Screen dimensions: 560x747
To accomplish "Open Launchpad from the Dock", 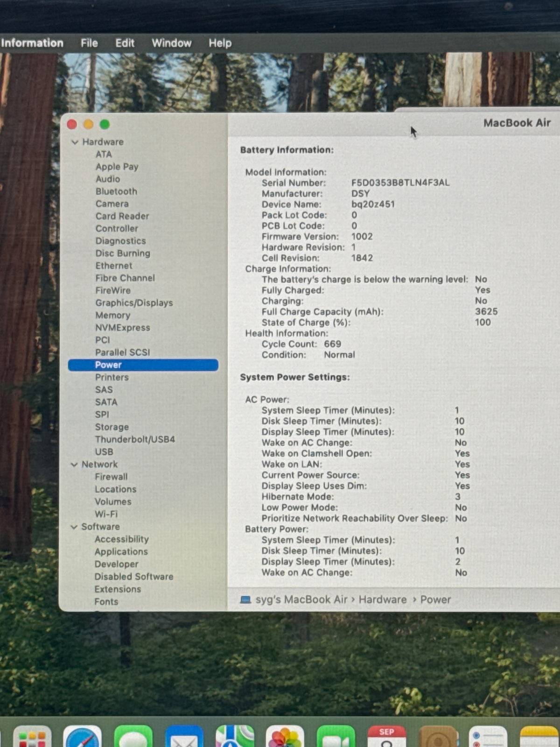I will (32, 737).
